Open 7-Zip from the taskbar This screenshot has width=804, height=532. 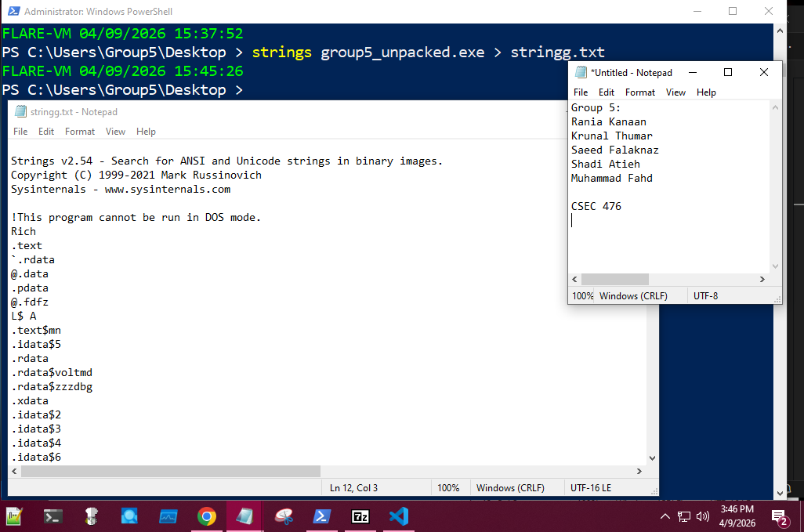pyautogui.click(x=360, y=516)
